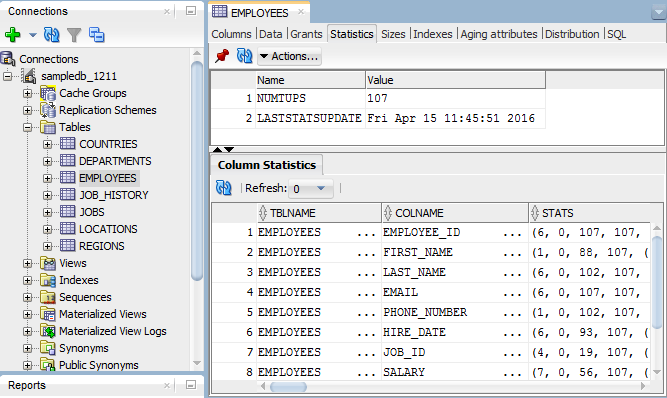
Task: Close the Connections panel tab
Action: pyautogui.click(x=167, y=12)
